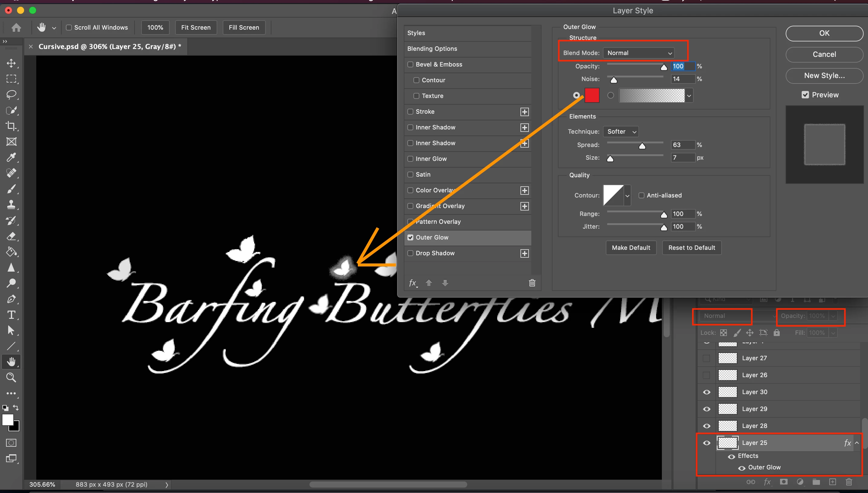Image resolution: width=868 pixels, height=493 pixels.
Task: Click the red outer glow color swatch
Action: [x=592, y=95]
